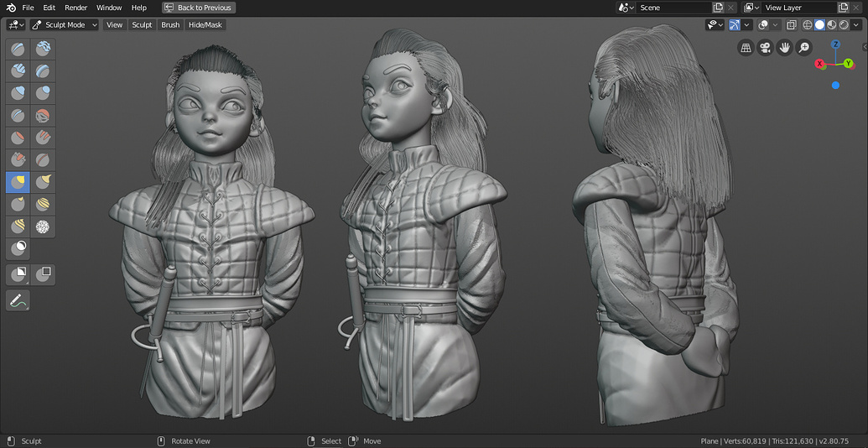
Task: Toggle viewport gizmos display
Action: tap(735, 25)
